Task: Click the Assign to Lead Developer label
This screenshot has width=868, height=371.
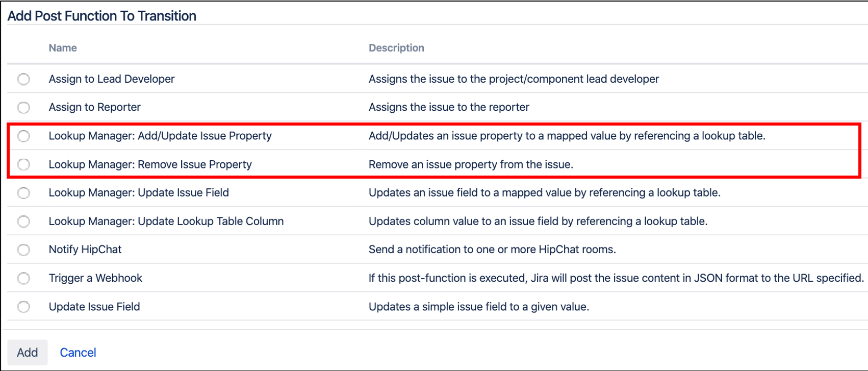Action: [112, 79]
